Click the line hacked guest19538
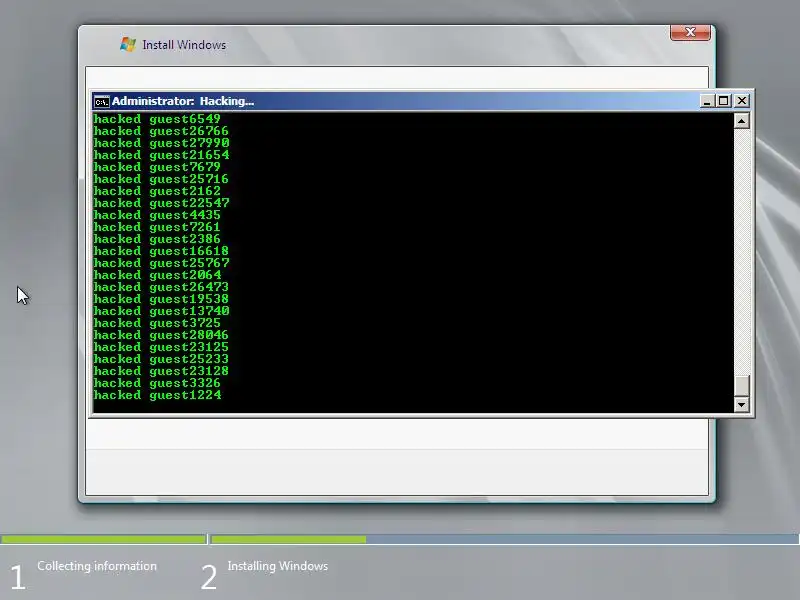This screenshot has width=800, height=600. pyautogui.click(x=161, y=299)
